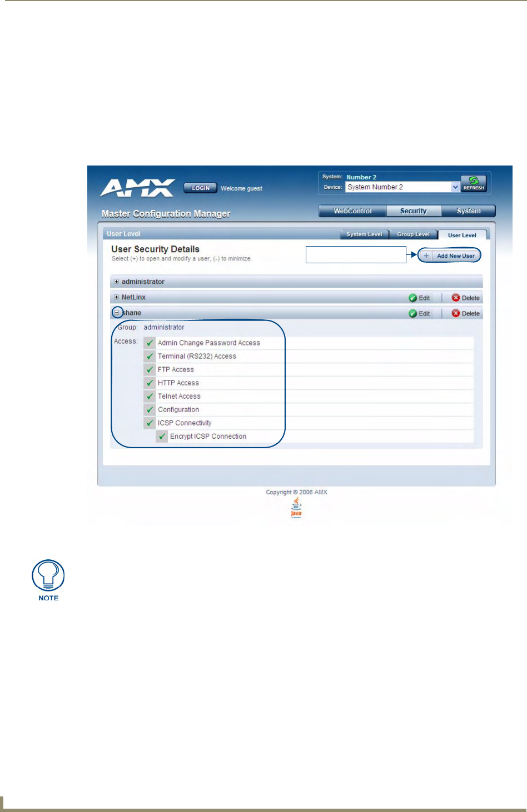Click 'Copyright © 2006 AMX' text
Viewport: 527px width, 812px height.
pyautogui.click(x=296, y=492)
